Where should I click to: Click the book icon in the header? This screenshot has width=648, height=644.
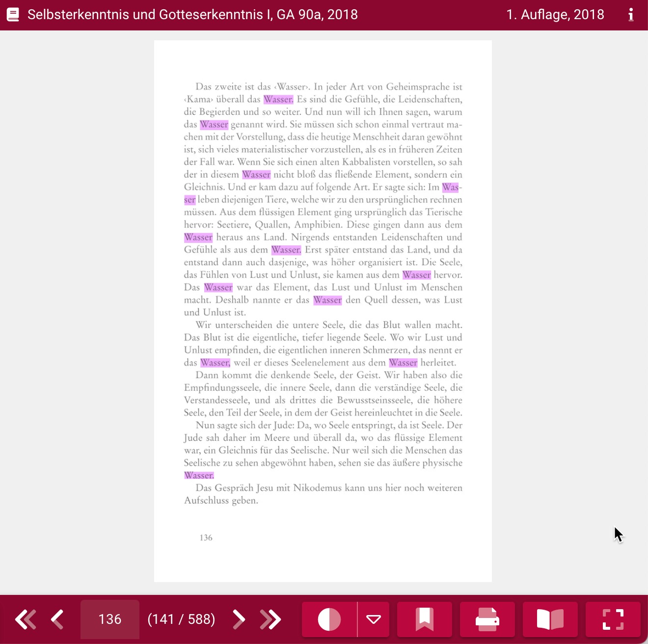coord(13,15)
